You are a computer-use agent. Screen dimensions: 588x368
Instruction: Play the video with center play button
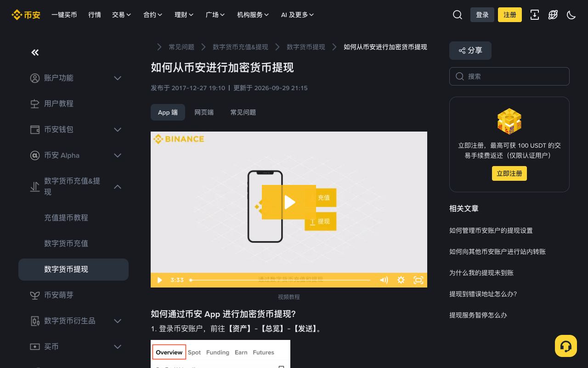coord(289,202)
